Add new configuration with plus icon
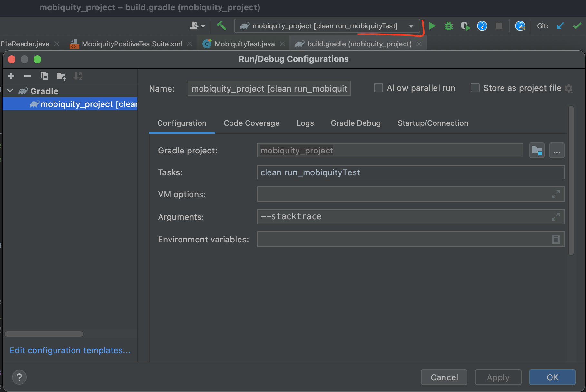Viewport: 586px width, 392px height. (x=11, y=76)
